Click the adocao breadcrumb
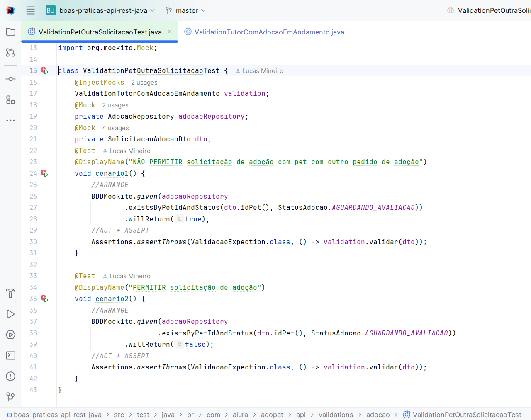 coord(378,415)
